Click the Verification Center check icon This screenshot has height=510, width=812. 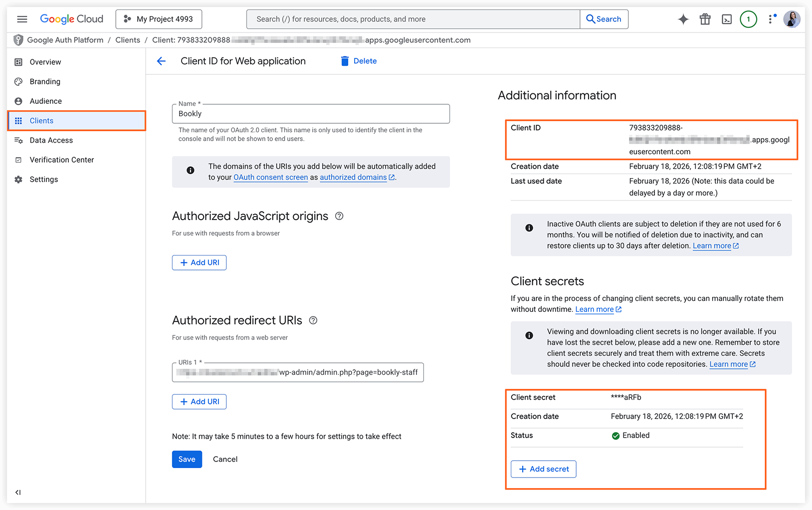pos(18,160)
